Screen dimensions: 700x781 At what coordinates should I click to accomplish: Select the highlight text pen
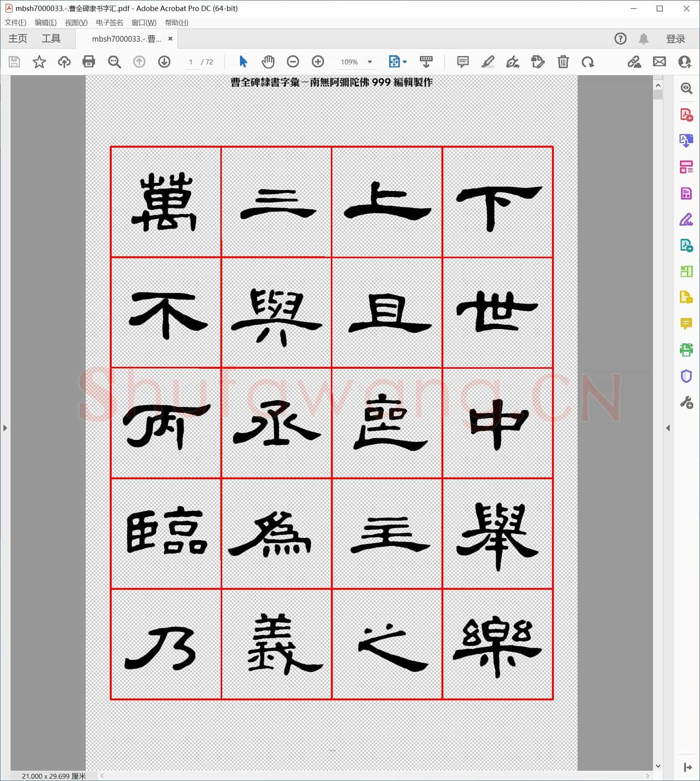[x=488, y=62]
